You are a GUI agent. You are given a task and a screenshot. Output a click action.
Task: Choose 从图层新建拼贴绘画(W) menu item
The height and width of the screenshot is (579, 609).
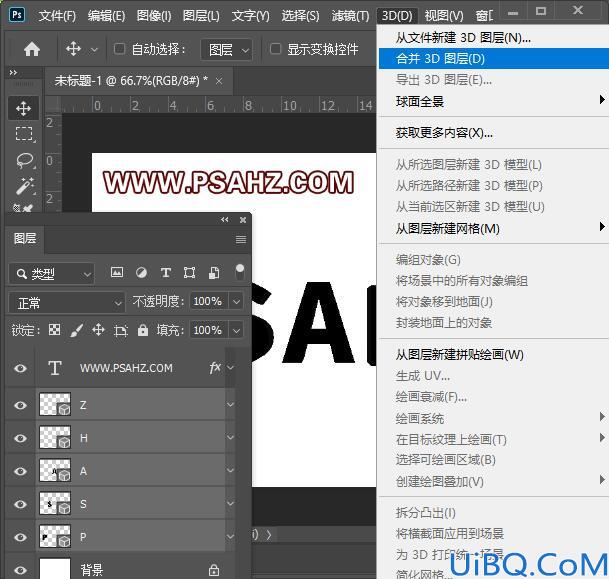click(494, 355)
